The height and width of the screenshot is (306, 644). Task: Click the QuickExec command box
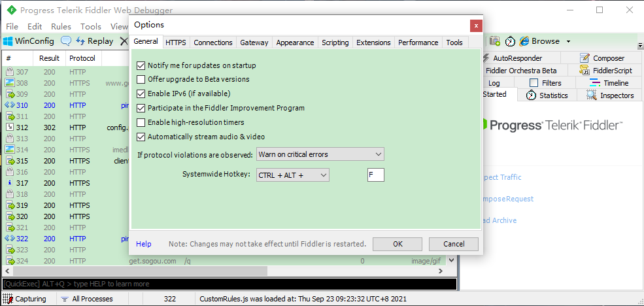point(229,284)
